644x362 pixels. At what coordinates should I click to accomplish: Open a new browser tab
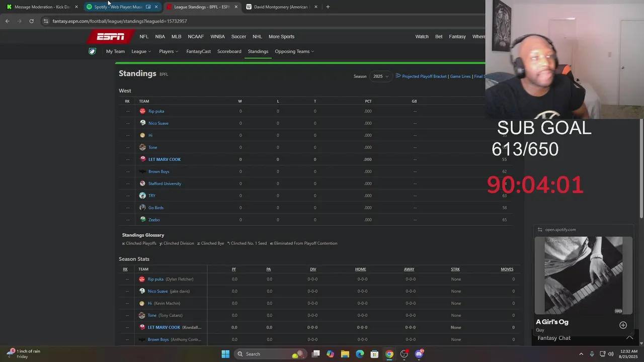click(x=328, y=7)
